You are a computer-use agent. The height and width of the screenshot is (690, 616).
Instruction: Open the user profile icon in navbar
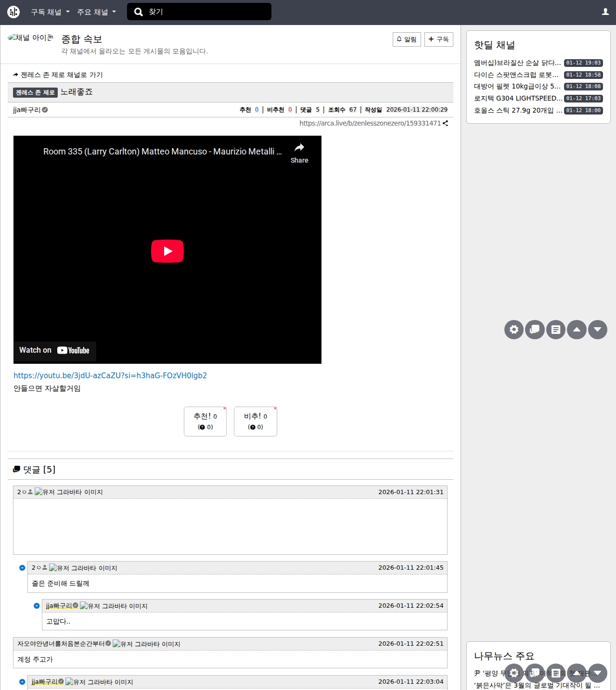tap(605, 12)
